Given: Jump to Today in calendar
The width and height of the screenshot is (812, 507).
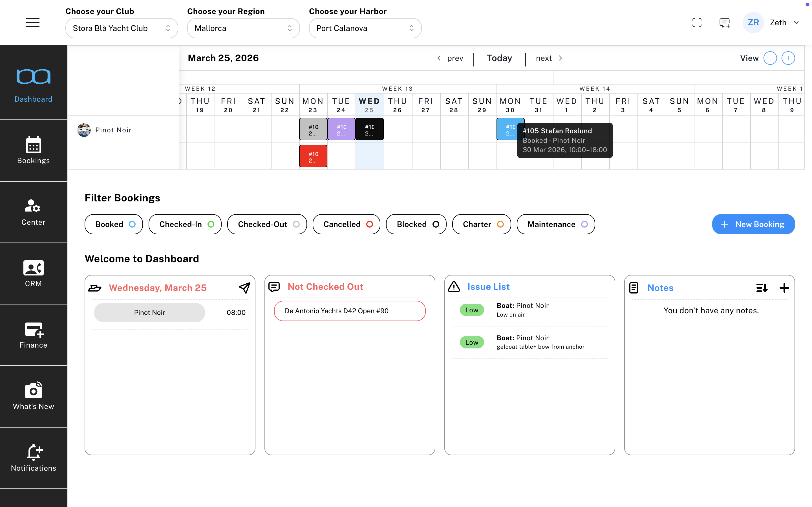Looking at the screenshot, I should tap(499, 58).
